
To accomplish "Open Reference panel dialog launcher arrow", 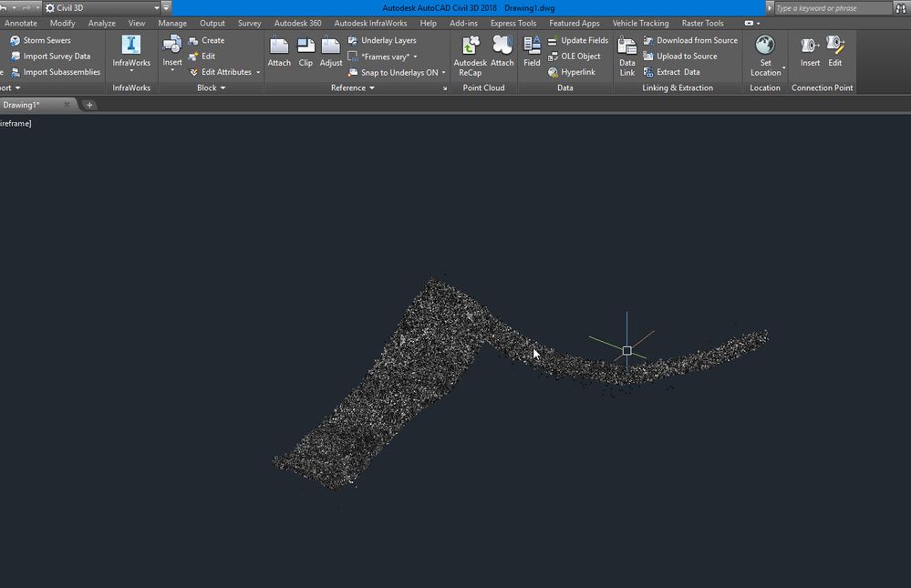I will (x=445, y=88).
